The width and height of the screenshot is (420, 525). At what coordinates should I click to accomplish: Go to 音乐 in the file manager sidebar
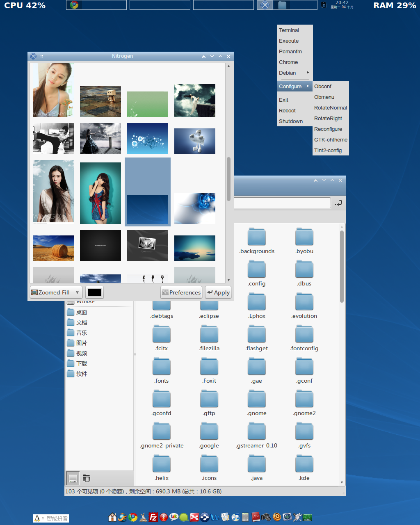click(98, 333)
